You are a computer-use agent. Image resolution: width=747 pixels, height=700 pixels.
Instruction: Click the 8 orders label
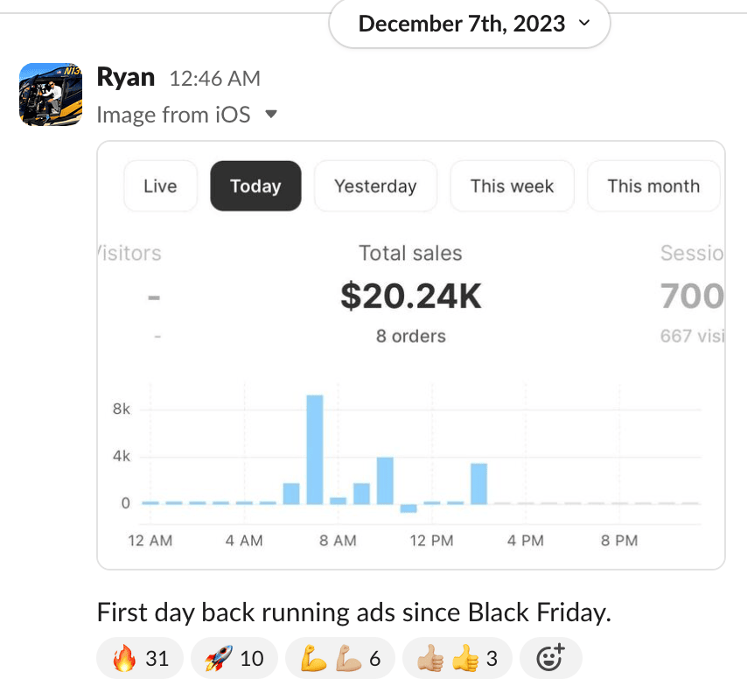[x=411, y=336]
